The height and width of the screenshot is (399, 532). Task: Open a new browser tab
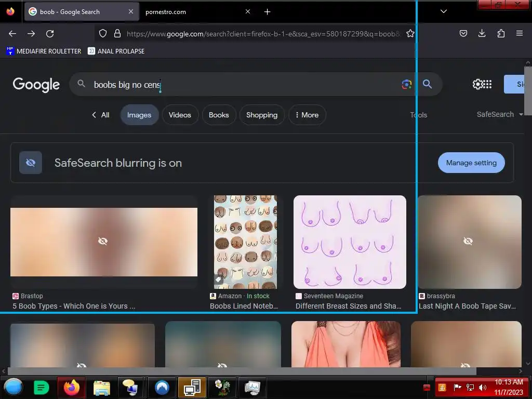268,12
